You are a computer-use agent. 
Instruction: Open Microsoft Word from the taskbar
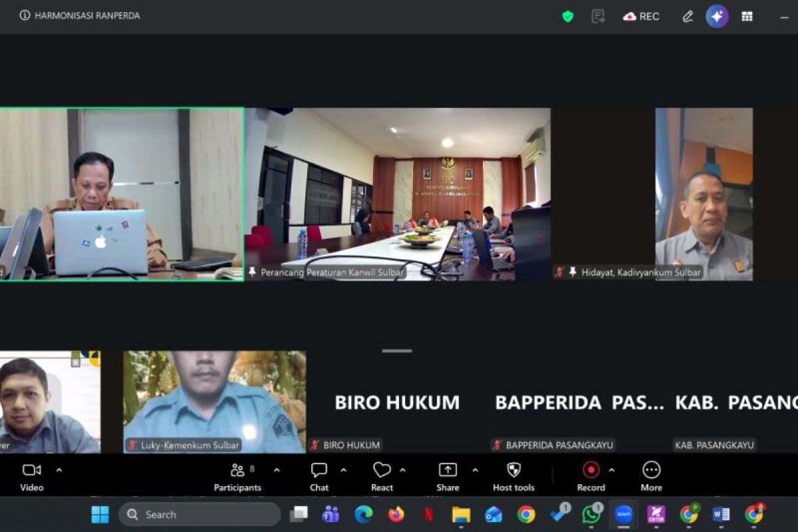[721, 514]
